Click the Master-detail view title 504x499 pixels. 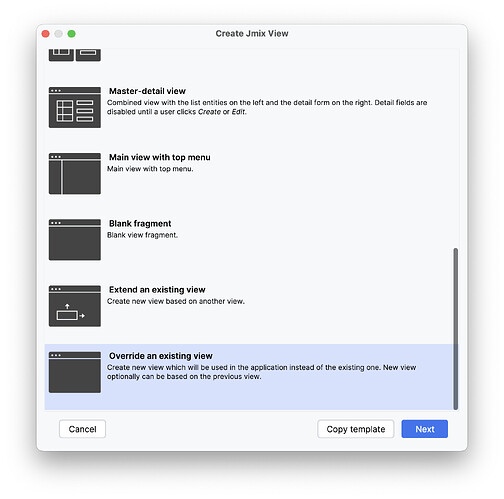[x=147, y=91]
